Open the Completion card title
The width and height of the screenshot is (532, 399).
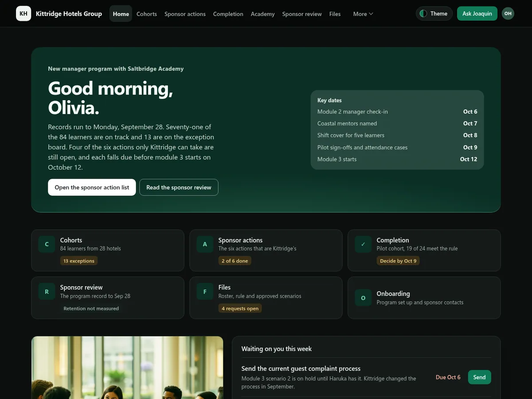pyautogui.click(x=393, y=240)
